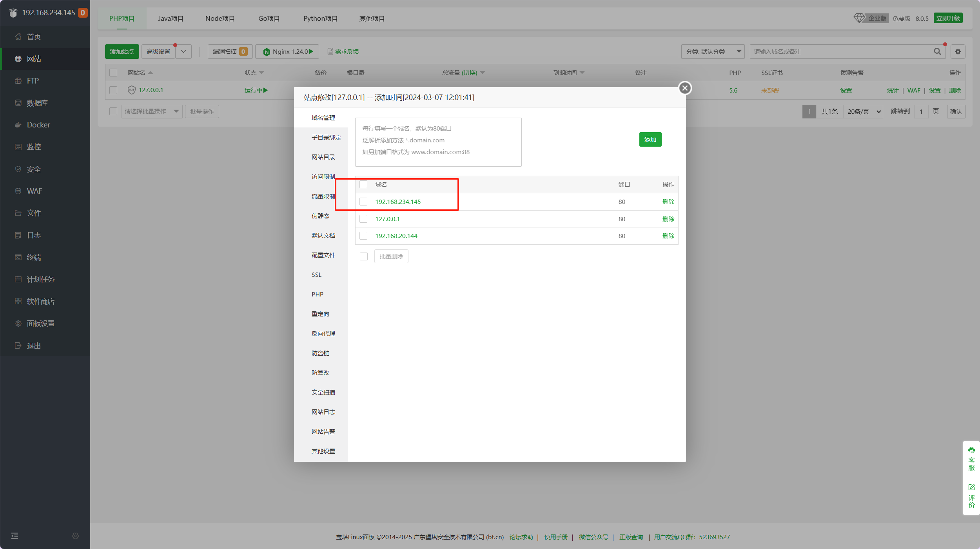Open SSL section in the site dialog
This screenshot has height=549, width=980.
(316, 274)
